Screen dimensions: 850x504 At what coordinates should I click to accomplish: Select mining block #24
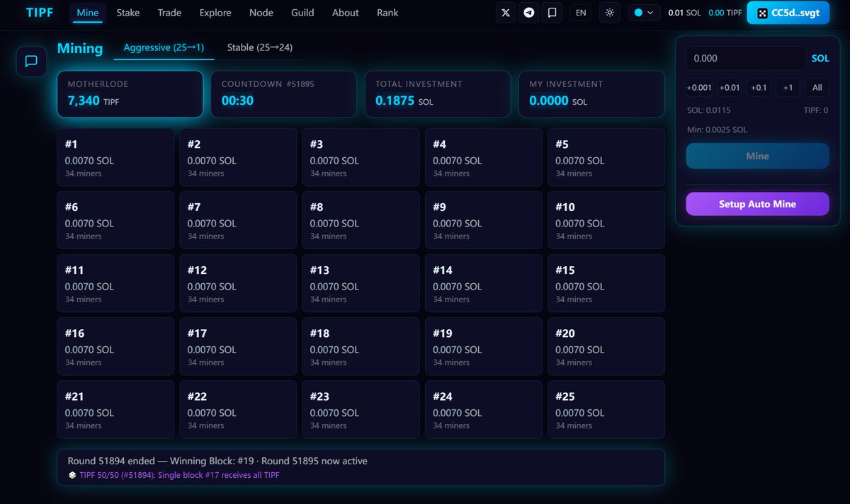(484, 409)
